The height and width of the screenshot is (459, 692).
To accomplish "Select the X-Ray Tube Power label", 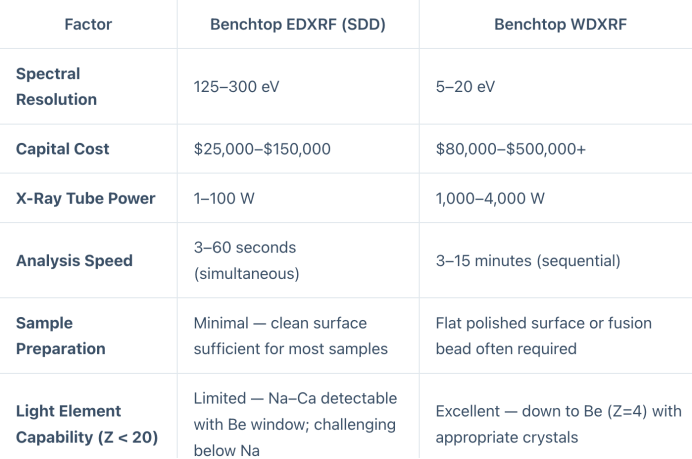I will pyautogui.click(x=86, y=198).
